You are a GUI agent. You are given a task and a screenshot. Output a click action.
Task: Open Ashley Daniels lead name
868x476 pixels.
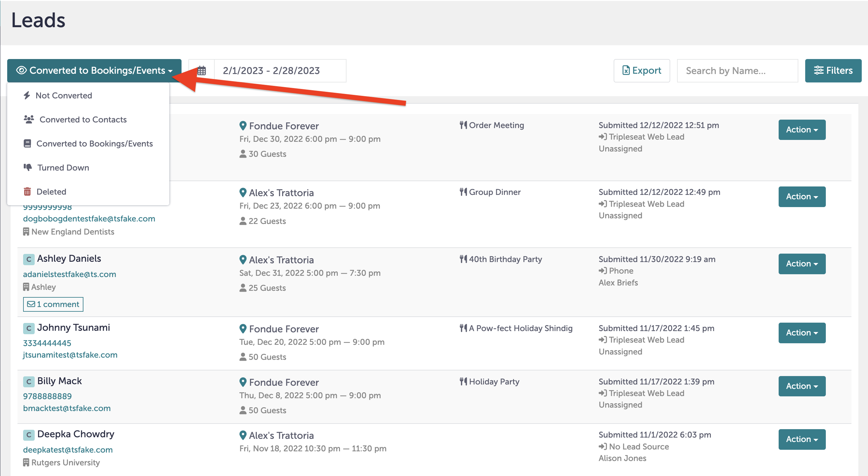point(69,259)
